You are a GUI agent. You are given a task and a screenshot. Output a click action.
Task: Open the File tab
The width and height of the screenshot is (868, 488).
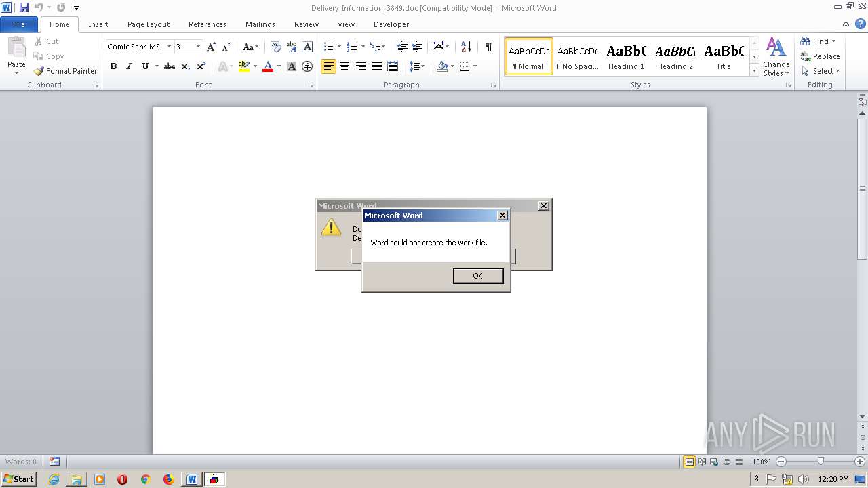(19, 24)
